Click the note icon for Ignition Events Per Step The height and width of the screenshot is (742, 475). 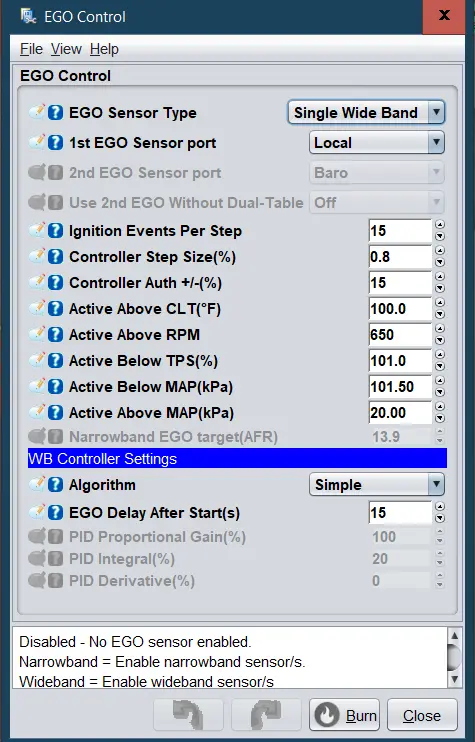tap(37, 230)
